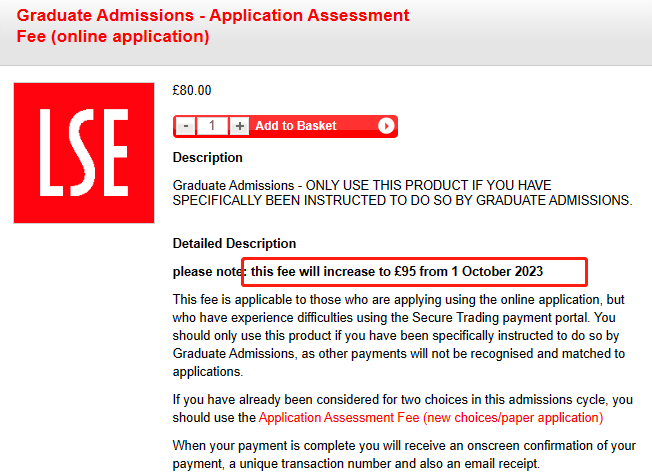Click the Graduate Admissions page title heading
The height and width of the screenshot is (475, 652).
[212, 26]
